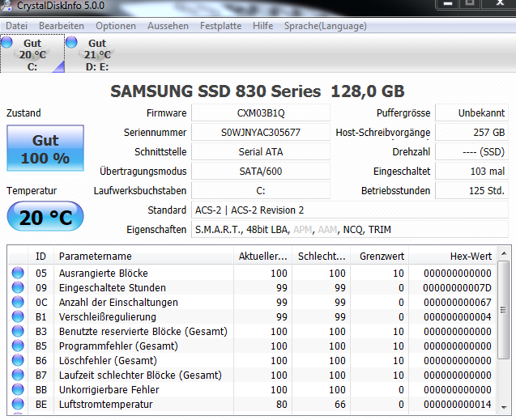The width and height of the screenshot is (516, 420).
Task: Click hex value 000000000014
Action: (457, 404)
